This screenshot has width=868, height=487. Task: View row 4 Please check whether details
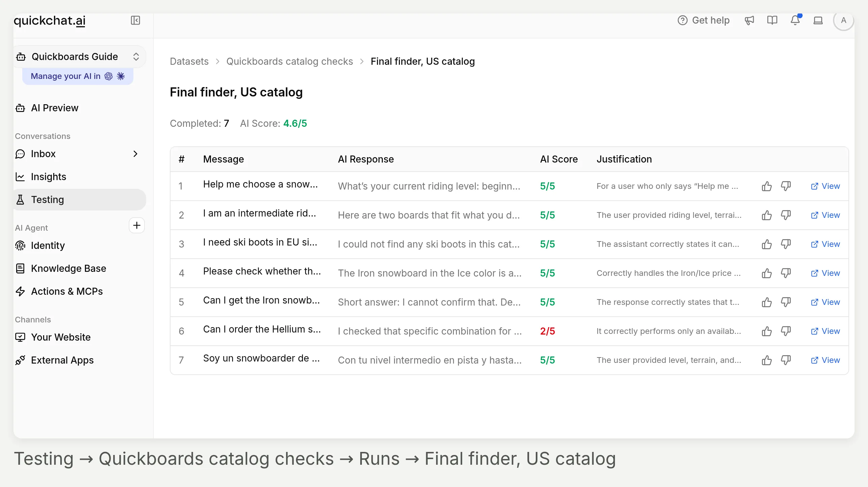click(825, 273)
